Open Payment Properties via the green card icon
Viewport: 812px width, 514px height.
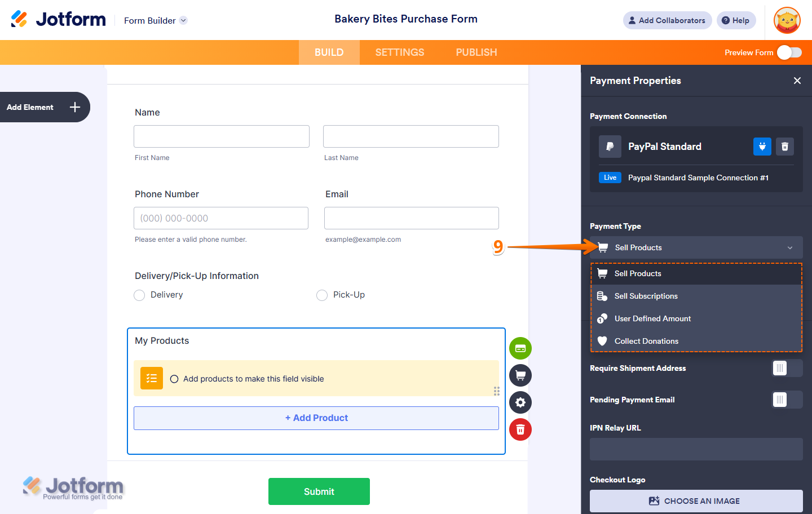point(520,348)
